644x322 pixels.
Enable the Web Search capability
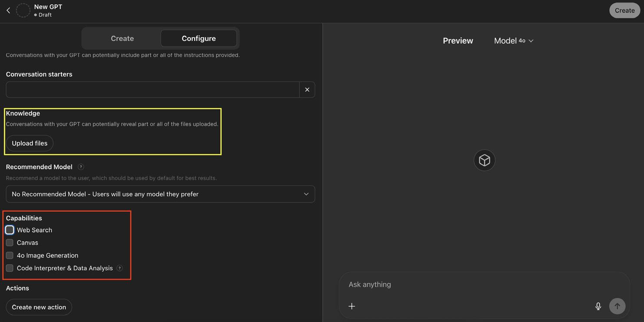pyautogui.click(x=10, y=230)
